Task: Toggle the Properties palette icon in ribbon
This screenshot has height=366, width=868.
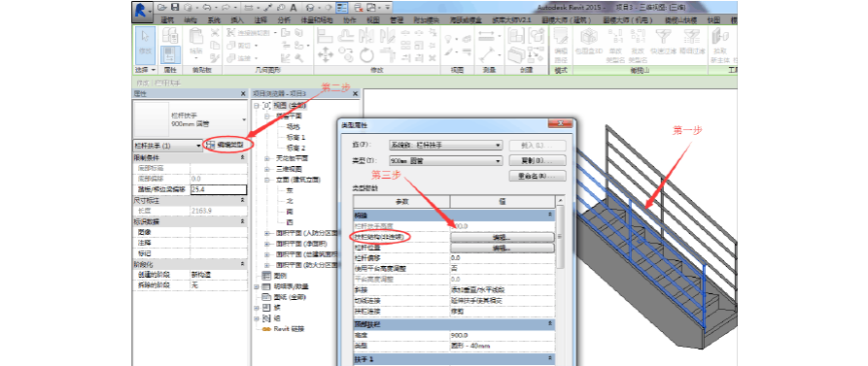Action: coord(169,54)
